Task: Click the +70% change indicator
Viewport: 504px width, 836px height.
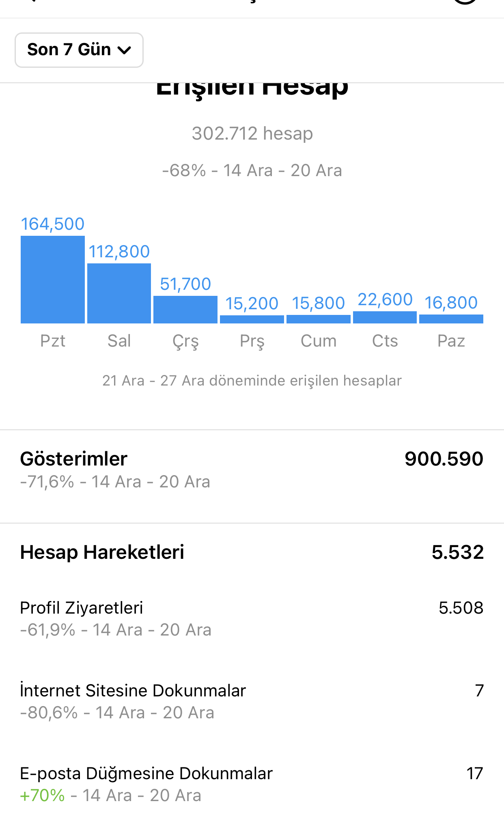Action: tap(43, 796)
